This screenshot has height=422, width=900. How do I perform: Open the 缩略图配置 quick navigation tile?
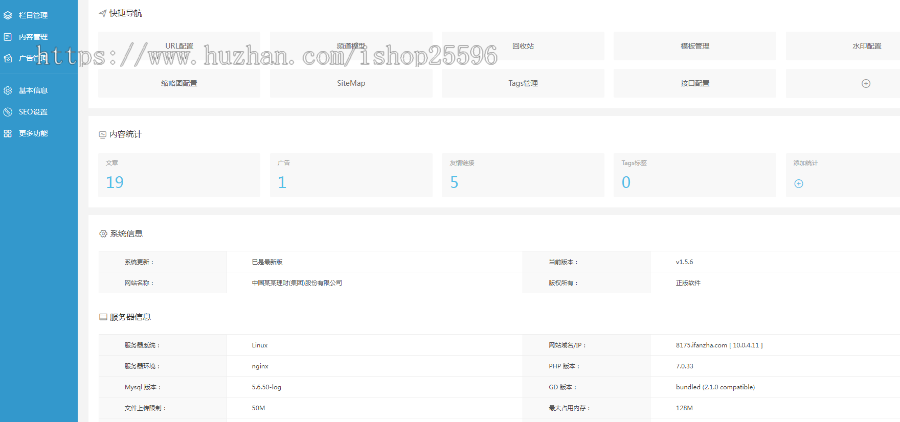[179, 83]
